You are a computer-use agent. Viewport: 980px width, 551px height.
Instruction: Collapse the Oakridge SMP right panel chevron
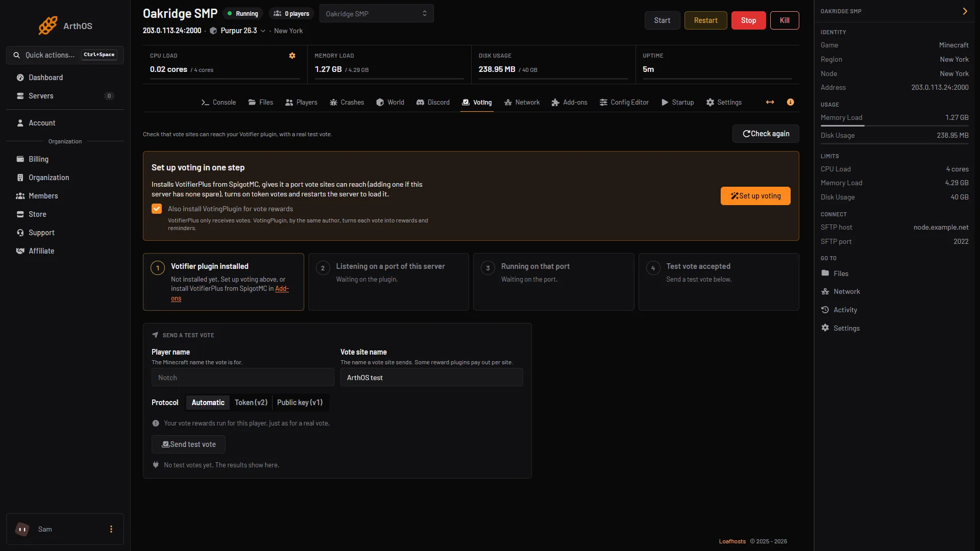click(965, 11)
